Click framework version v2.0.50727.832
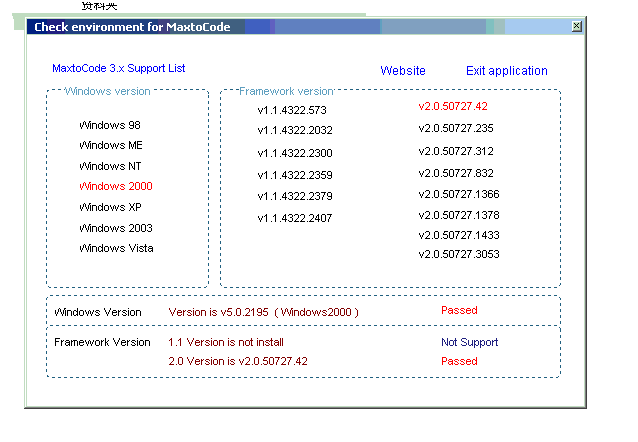Screen dimensions: 638x442 [456, 173]
